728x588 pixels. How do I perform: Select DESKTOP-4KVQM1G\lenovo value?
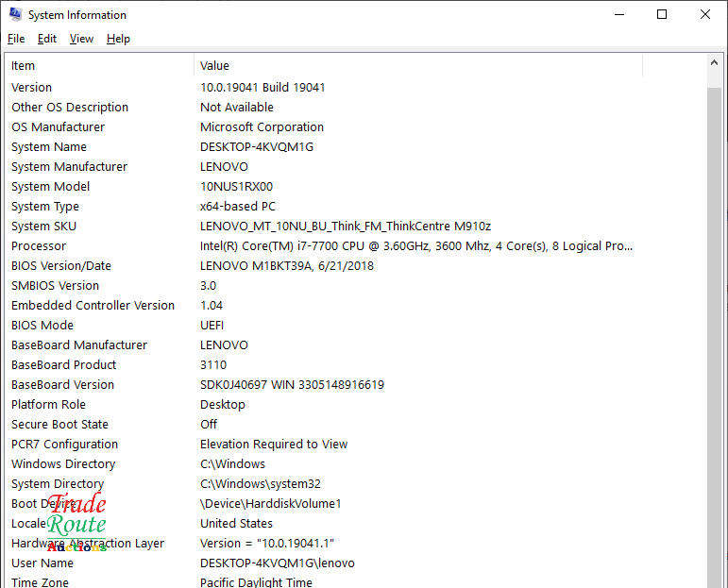[x=278, y=563]
